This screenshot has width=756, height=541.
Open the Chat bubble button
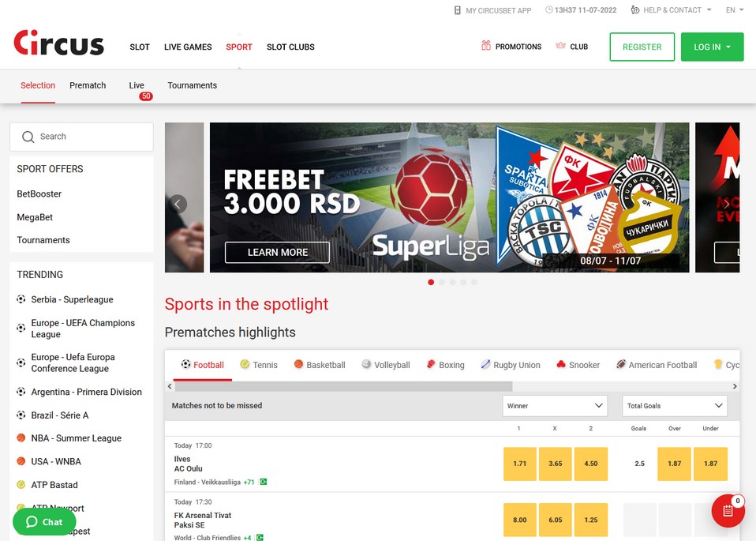tap(44, 522)
